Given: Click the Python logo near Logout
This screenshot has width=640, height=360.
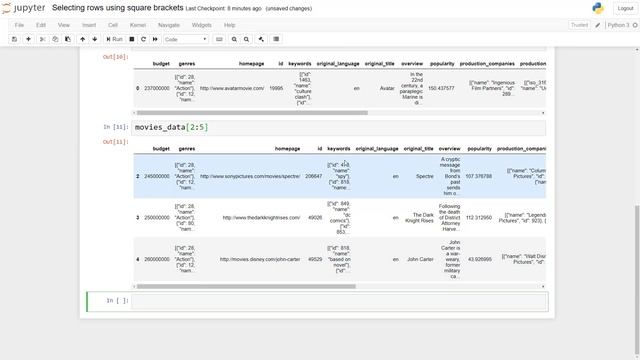Looking at the screenshot, I should (598, 8).
